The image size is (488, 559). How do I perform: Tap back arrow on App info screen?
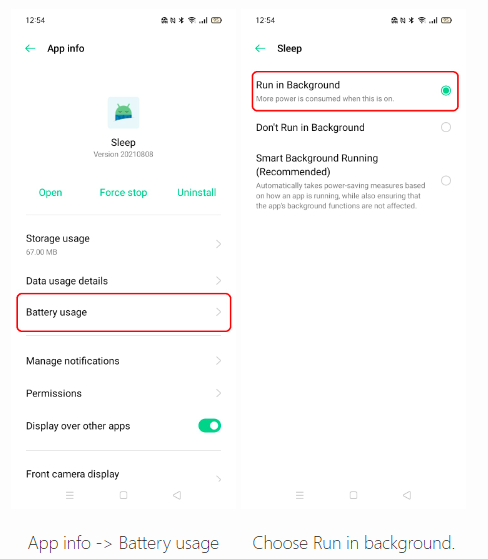point(30,48)
